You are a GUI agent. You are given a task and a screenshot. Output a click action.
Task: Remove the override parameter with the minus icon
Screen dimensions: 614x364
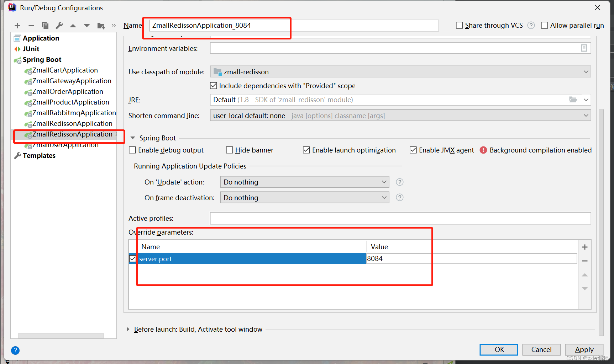(x=585, y=261)
